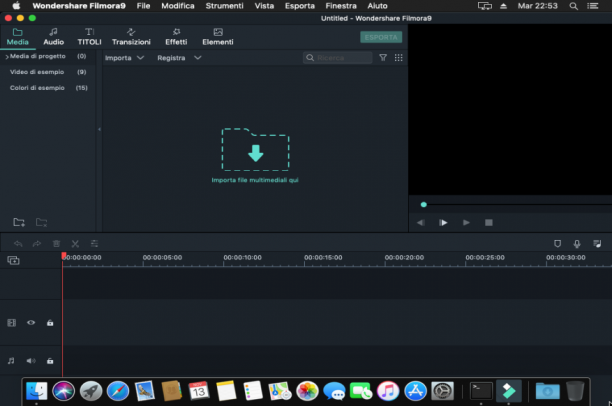Play the preview
This screenshot has height=406, width=612.
coord(443,223)
